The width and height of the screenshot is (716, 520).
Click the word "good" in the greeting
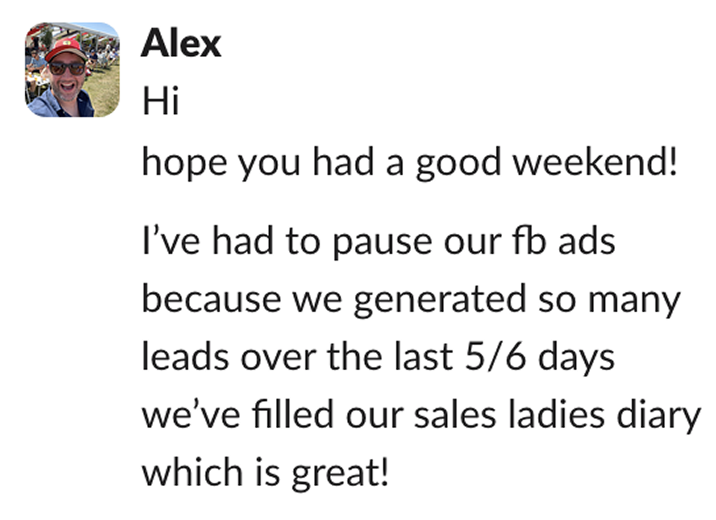[x=458, y=164]
